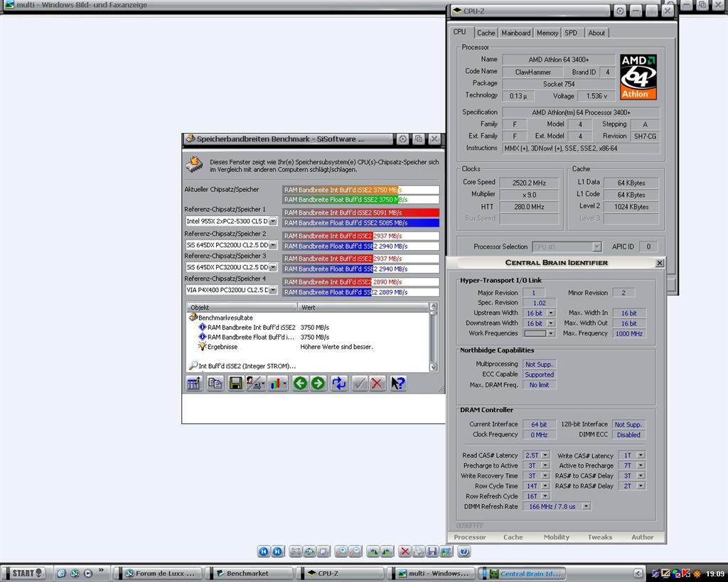Rotate image clockwise in picture viewer
728x582 pixels.
click(x=373, y=551)
